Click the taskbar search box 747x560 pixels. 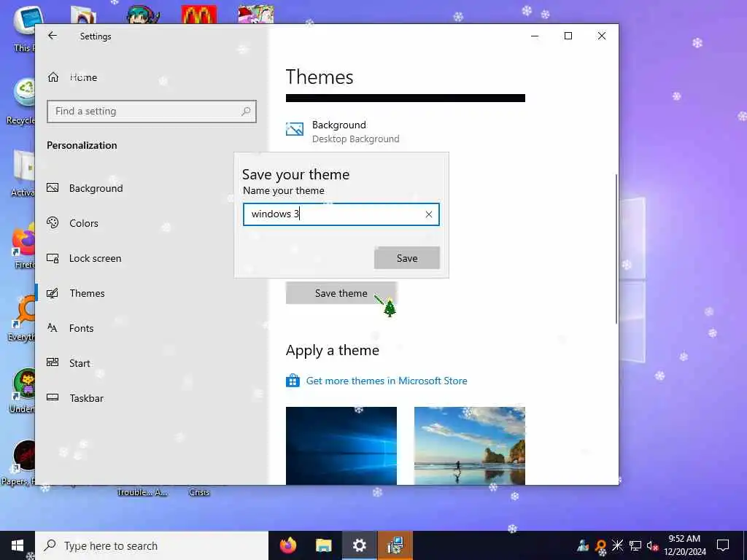(152, 545)
